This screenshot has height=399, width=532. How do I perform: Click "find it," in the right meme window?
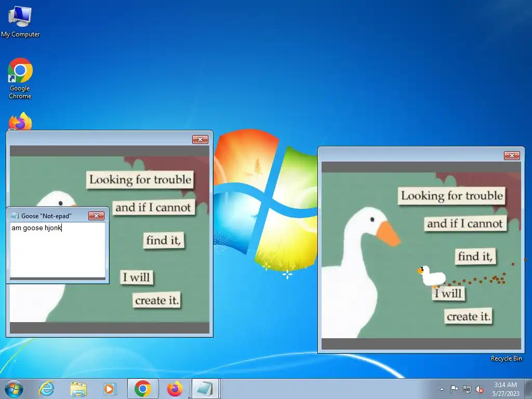pyautogui.click(x=475, y=256)
